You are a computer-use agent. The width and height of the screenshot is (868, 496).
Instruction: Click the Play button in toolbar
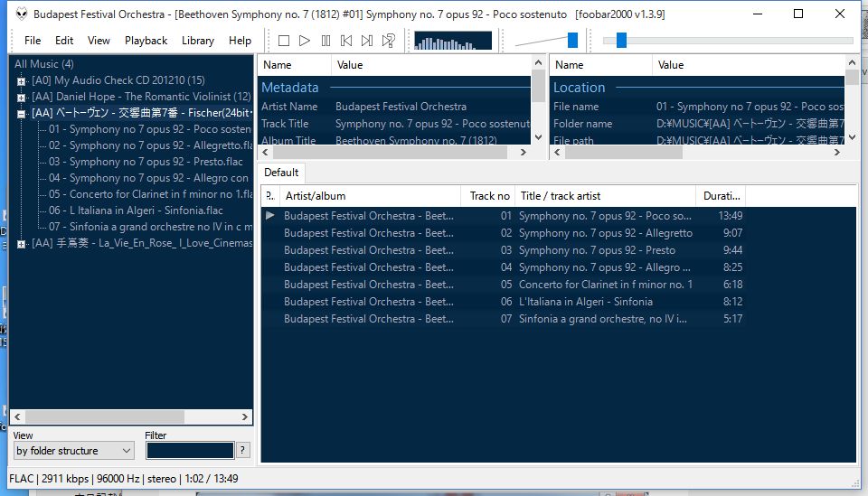pos(305,41)
